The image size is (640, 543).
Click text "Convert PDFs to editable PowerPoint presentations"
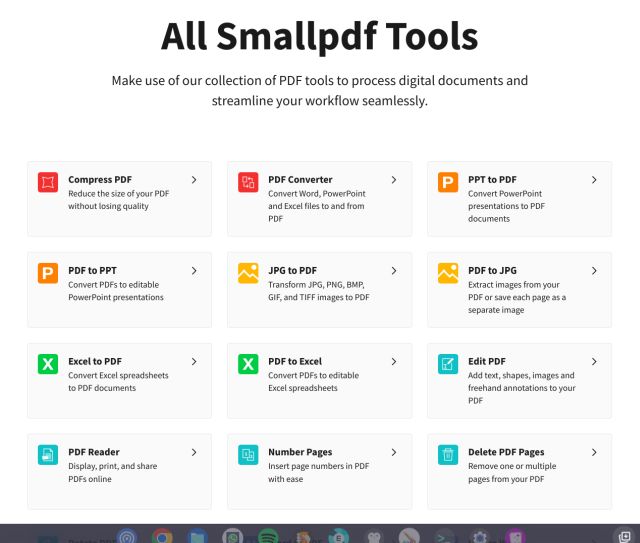click(116, 291)
